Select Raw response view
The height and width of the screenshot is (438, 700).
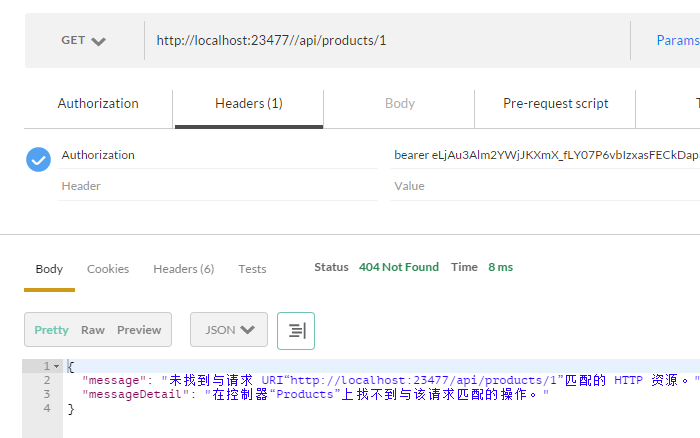point(93,330)
